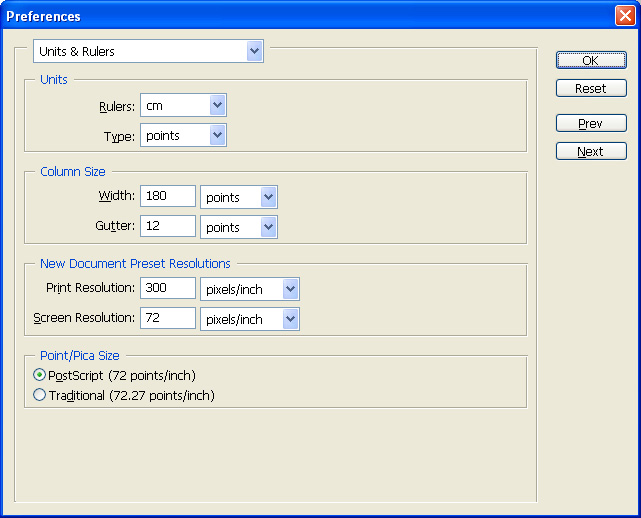
Task: Click the Reset button
Action: pyautogui.click(x=591, y=88)
